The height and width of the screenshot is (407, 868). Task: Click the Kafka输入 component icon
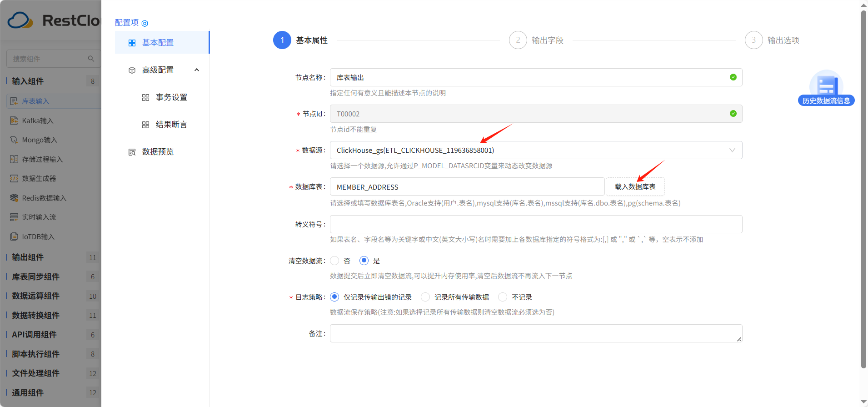pos(14,121)
